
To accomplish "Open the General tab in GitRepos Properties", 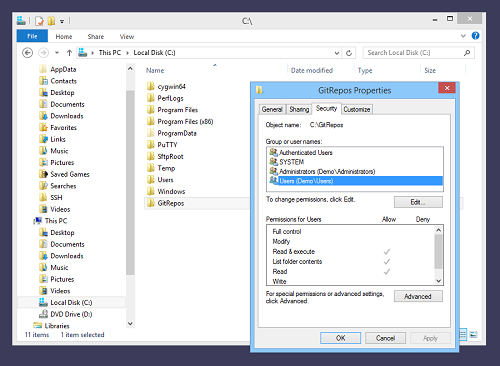I will point(272,109).
